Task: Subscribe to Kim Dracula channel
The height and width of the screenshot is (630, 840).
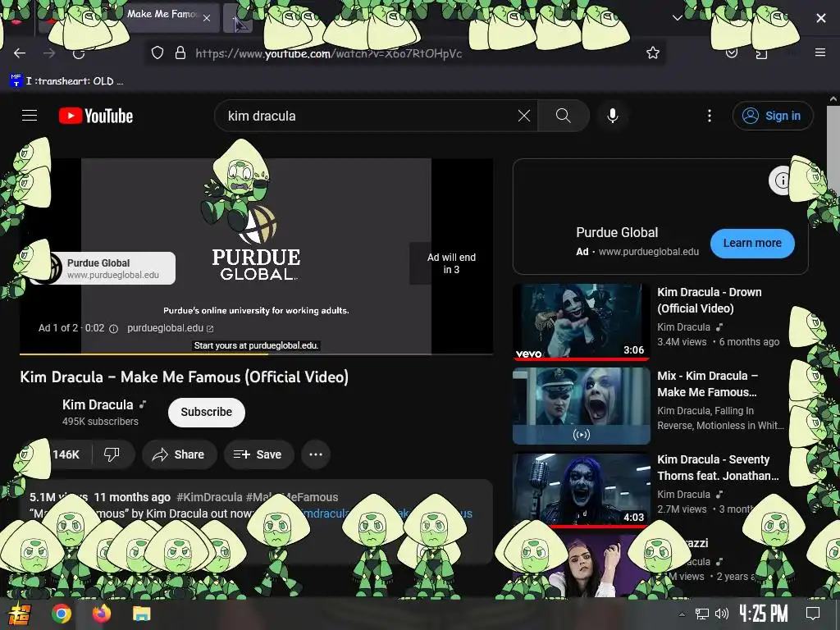Action: tap(206, 412)
